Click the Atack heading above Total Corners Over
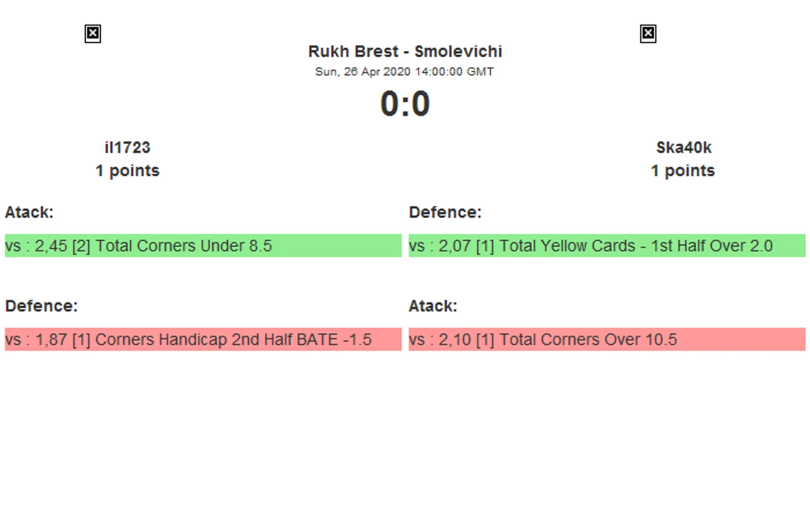810x532 pixels. point(433,306)
